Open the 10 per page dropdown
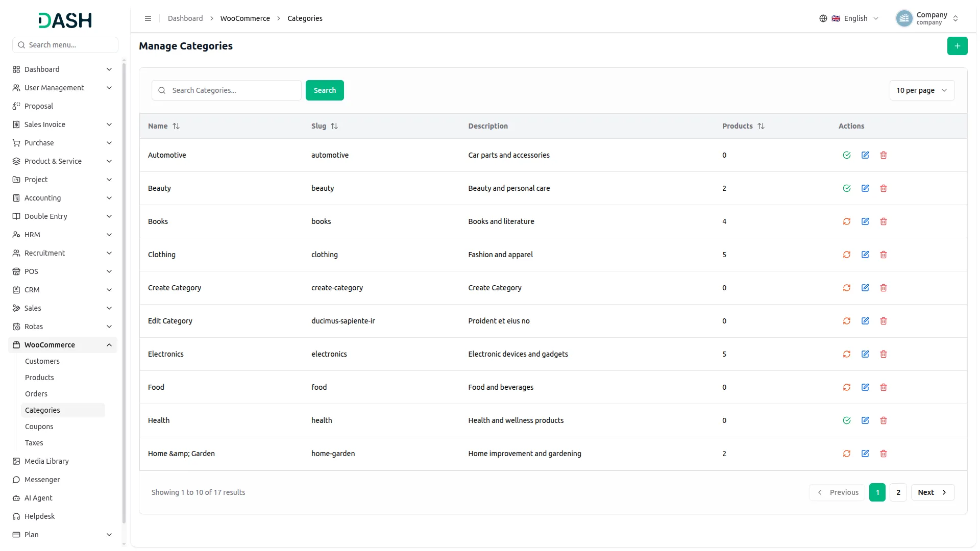Screen dimensions: 980x551 tap(922, 90)
